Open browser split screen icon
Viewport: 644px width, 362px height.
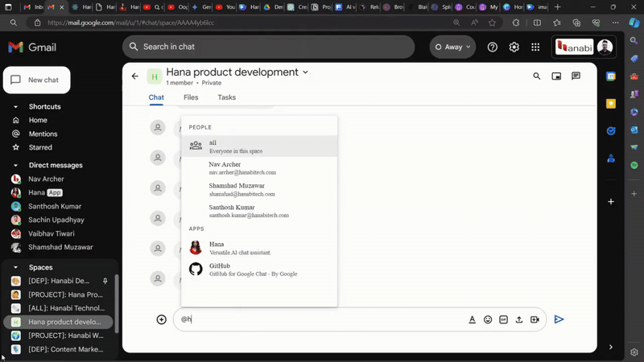pos(537,23)
